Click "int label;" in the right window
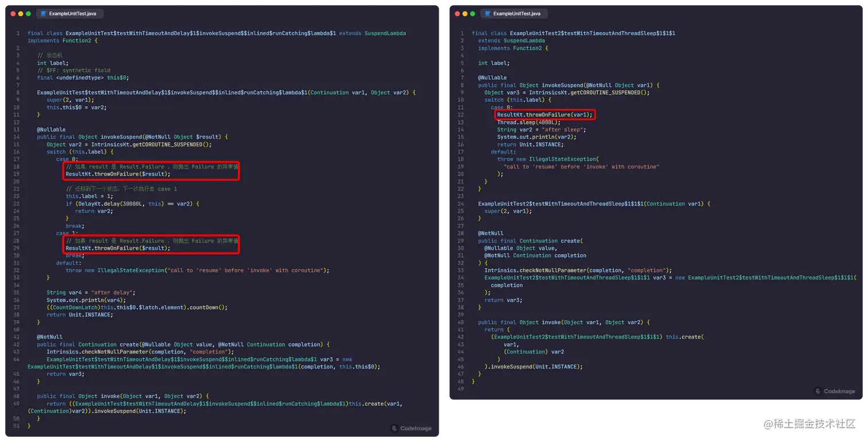 (x=494, y=63)
